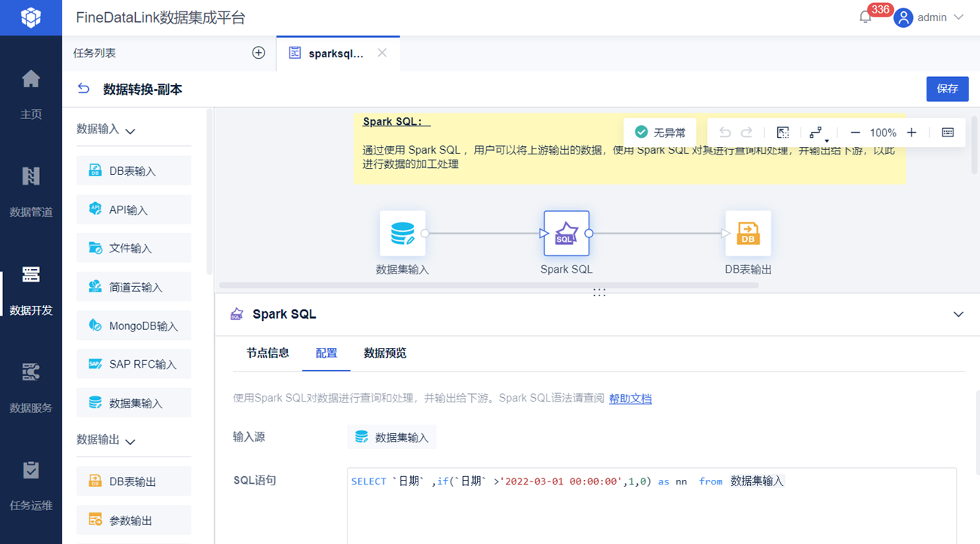Screen dimensions: 980x544
Task: Select the Spark SQL node on the canvas
Action: click(x=566, y=234)
